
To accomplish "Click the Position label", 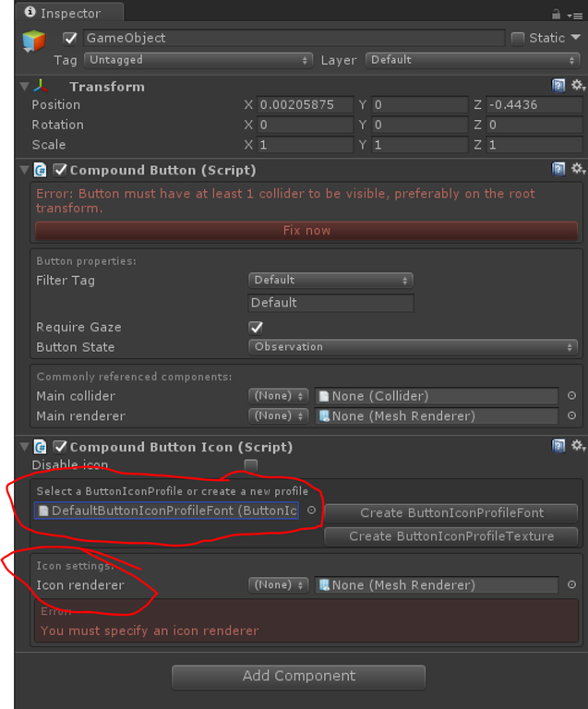I will (56, 105).
